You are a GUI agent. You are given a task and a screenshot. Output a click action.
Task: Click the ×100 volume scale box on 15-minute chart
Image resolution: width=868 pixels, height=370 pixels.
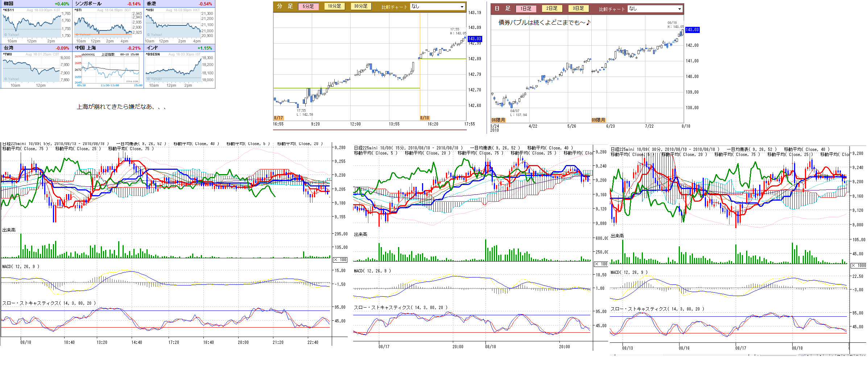coord(601,264)
